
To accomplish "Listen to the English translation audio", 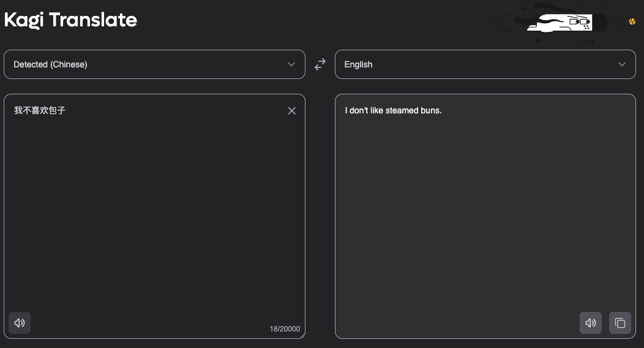I will coord(590,323).
